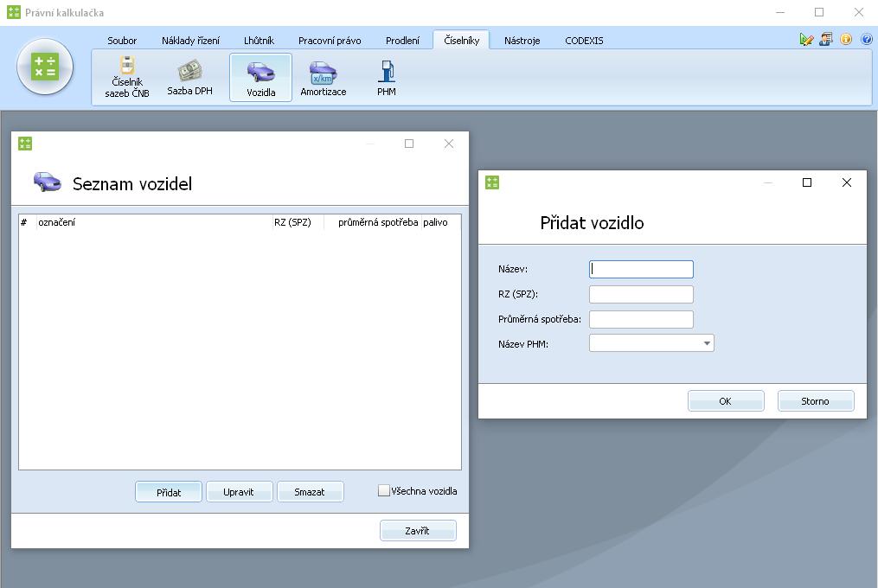Focus the RZ (SPZ) input field

click(x=641, y=295)
